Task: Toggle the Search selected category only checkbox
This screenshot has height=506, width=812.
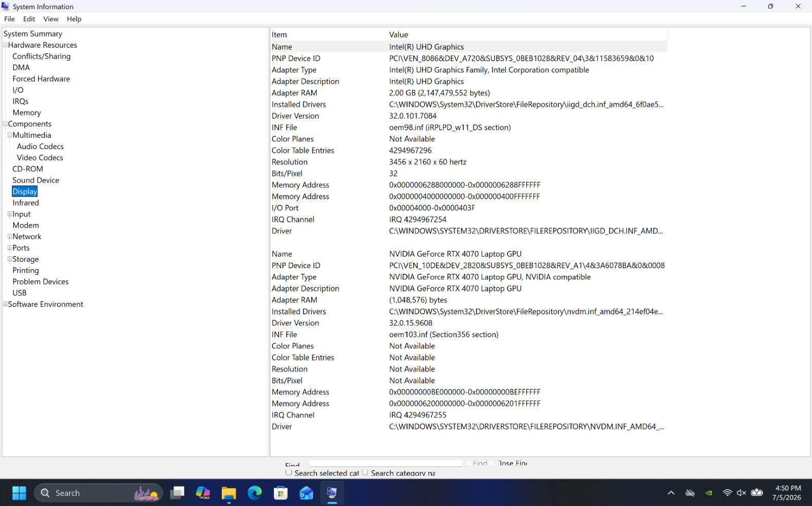Action: point(289,473)
